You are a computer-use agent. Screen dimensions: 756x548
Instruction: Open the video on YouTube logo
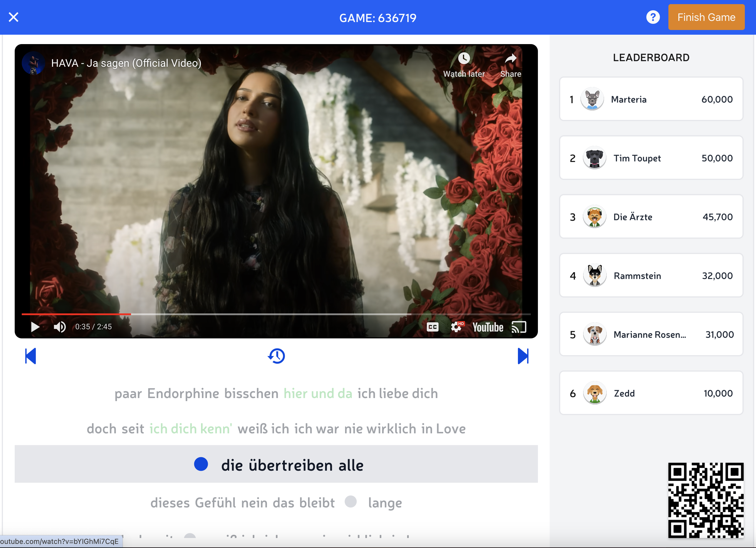[x=488, y=327]
